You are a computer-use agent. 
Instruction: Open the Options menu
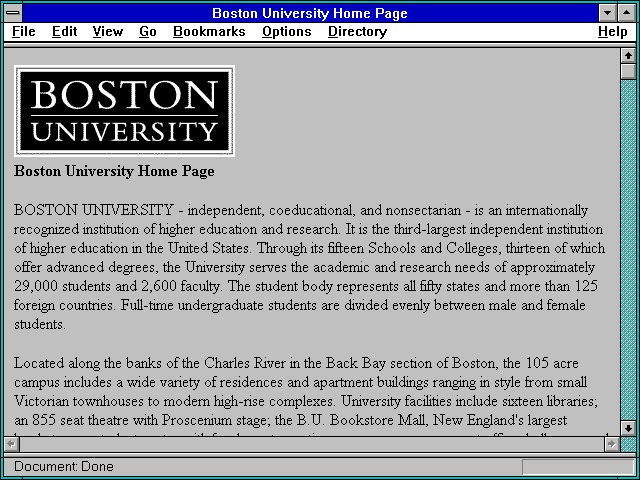point(287,32)
